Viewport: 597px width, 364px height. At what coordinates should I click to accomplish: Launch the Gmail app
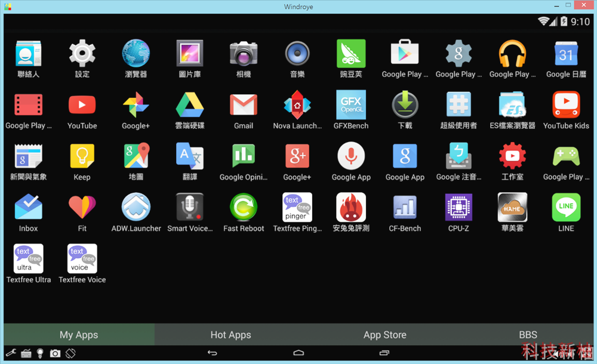click(244, 105)
